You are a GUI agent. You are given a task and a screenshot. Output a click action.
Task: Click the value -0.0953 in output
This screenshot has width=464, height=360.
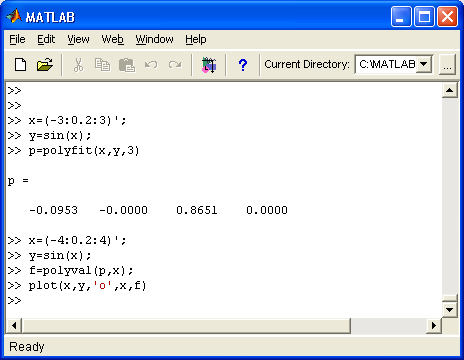click(x=53, y=210)
